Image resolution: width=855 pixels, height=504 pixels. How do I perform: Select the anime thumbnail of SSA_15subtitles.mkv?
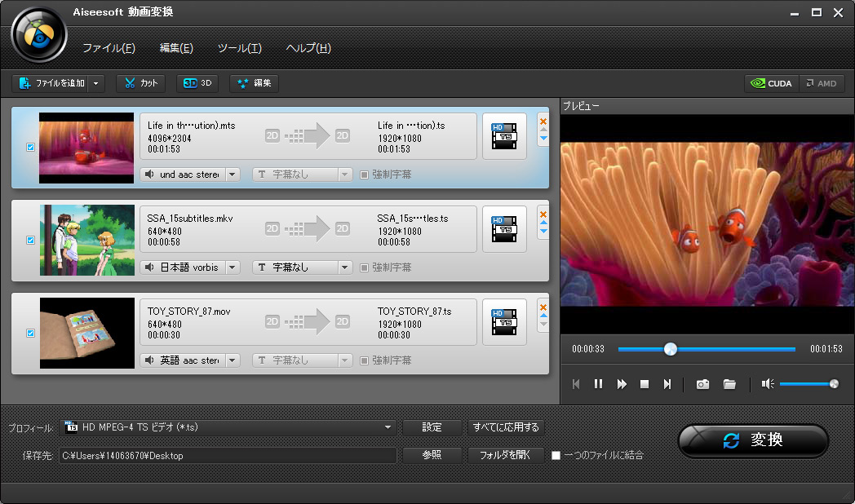click(x=86, y=241)
